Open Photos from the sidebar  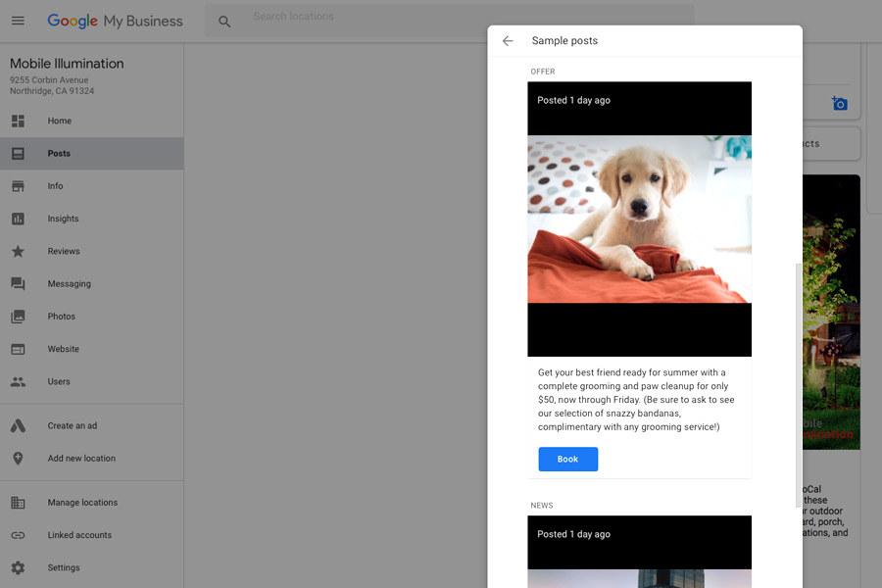61,317
